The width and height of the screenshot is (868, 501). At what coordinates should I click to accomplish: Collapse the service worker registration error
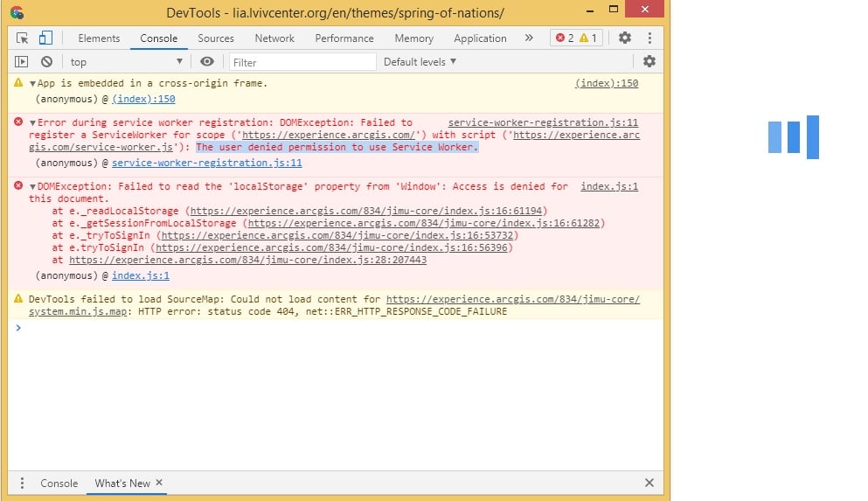32,123
